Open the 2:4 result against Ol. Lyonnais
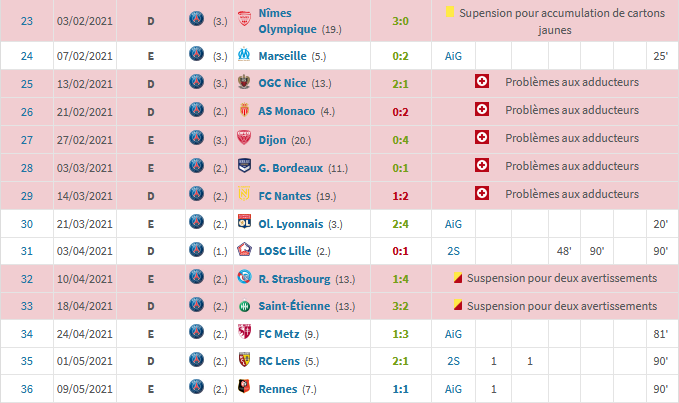The height and width of the screenshot is (403, 679). pyautogui.click(x=398, y=223)
